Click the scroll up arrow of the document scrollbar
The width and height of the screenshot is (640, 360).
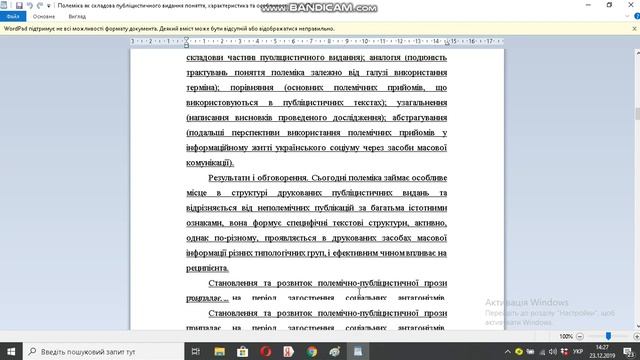click(637, 53)
